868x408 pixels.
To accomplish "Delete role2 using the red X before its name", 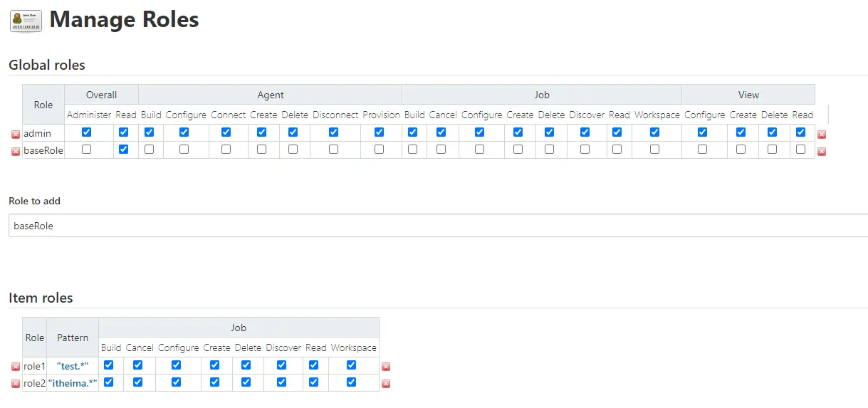I will click(x=16, y=384).
